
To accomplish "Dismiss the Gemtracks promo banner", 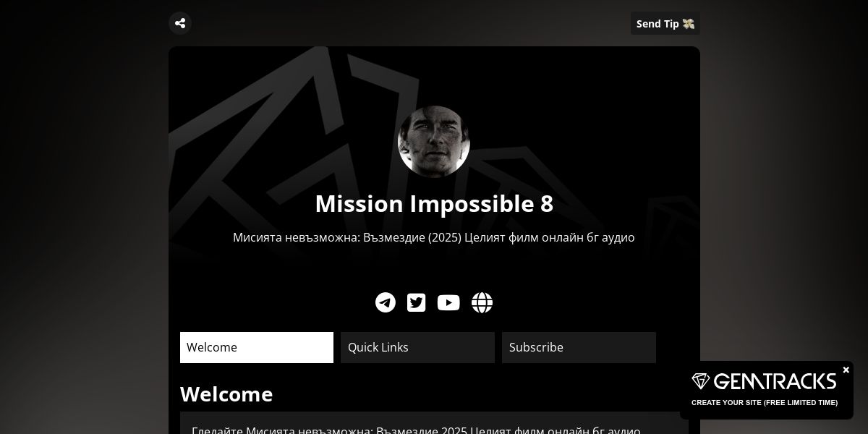I will pyautogui.click(x=846, y=370).
